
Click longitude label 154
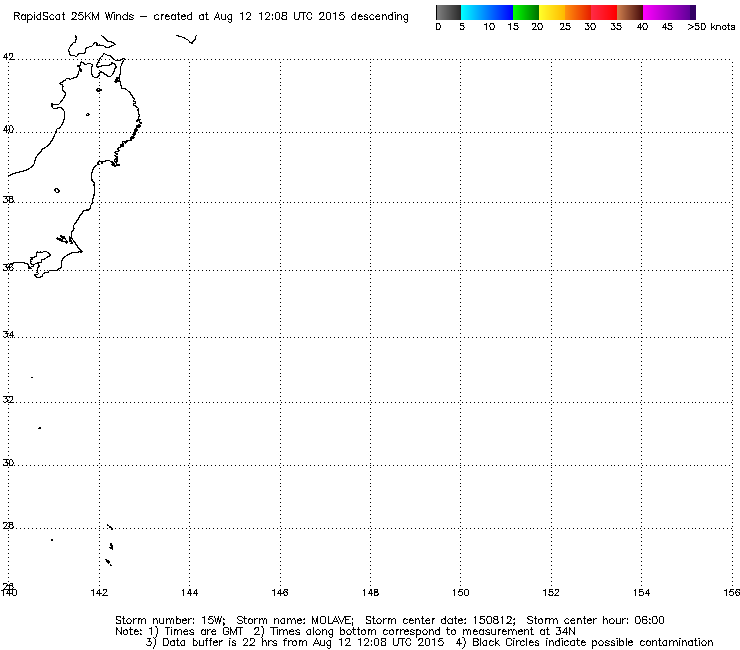click(x=641, y=592)
